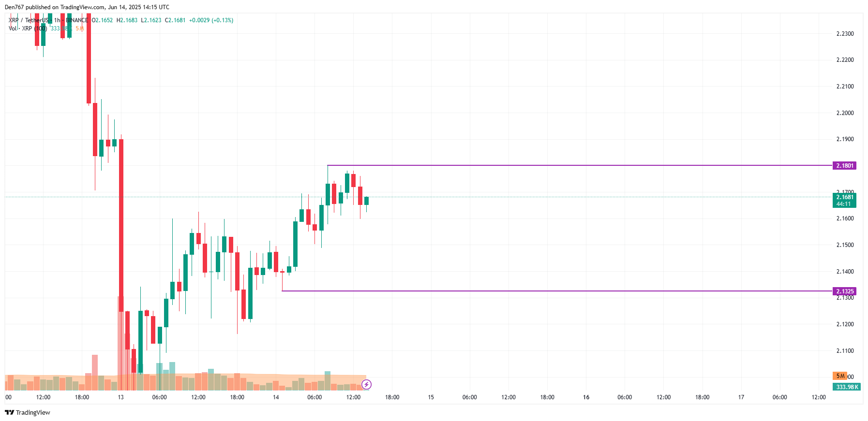The width and height of the screenshot is (868, 421).
Task: Click the purple lightning bolt icon
Action: coord(367,385)
